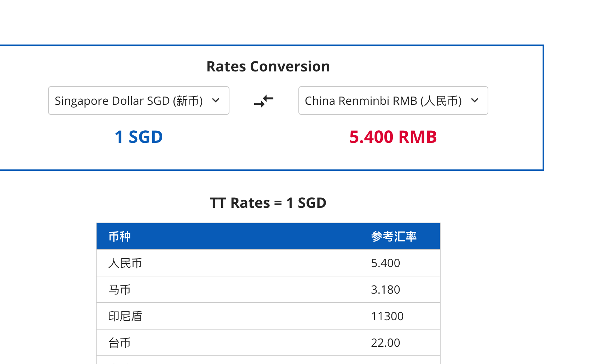The height and width of the screenshot is (364, 609).
Task: Click the 3.180 rate value
Action: coord(385,290)
